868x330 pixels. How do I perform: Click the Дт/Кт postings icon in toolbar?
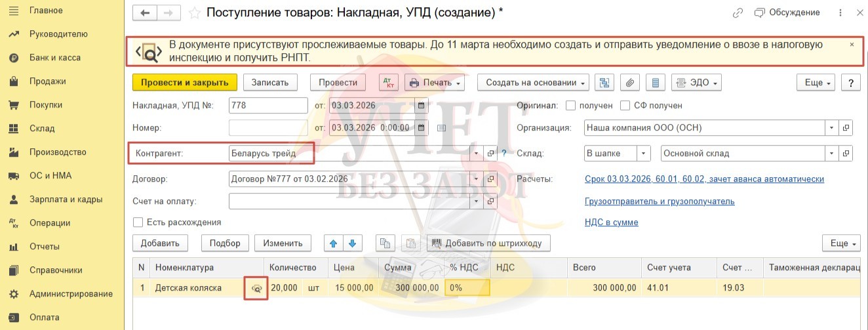click(389, 83)
